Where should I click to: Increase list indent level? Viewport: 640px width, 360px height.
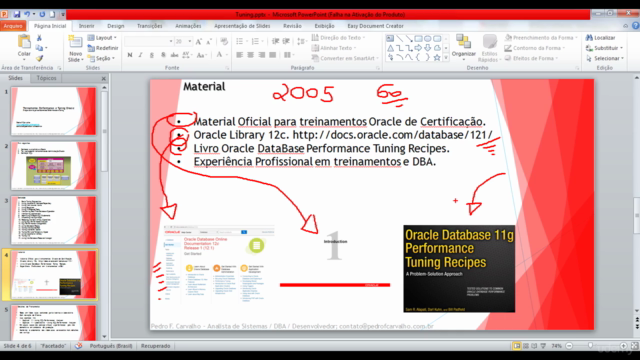click(x=286, y=41)
